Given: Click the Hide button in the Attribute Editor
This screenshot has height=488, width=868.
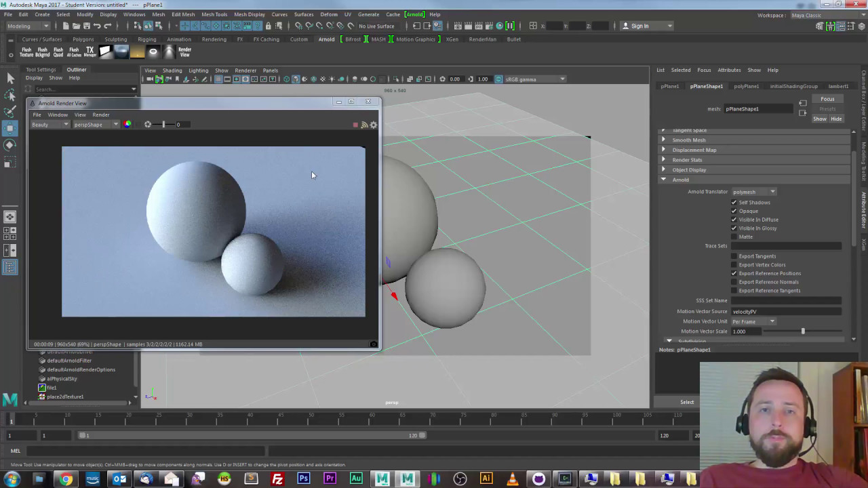Looking at the screenshot, I should 836,119.
